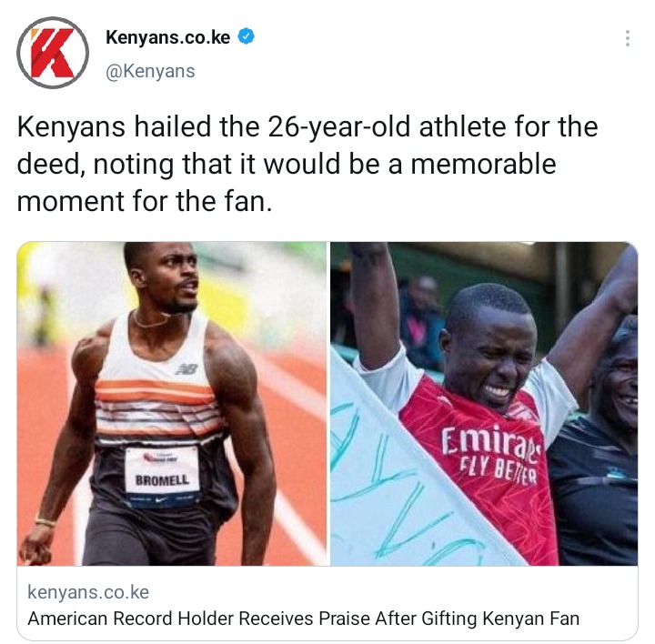Open the American Record Holder article headline
Viewport: 655px width, 644px height.
coord(304,619)
